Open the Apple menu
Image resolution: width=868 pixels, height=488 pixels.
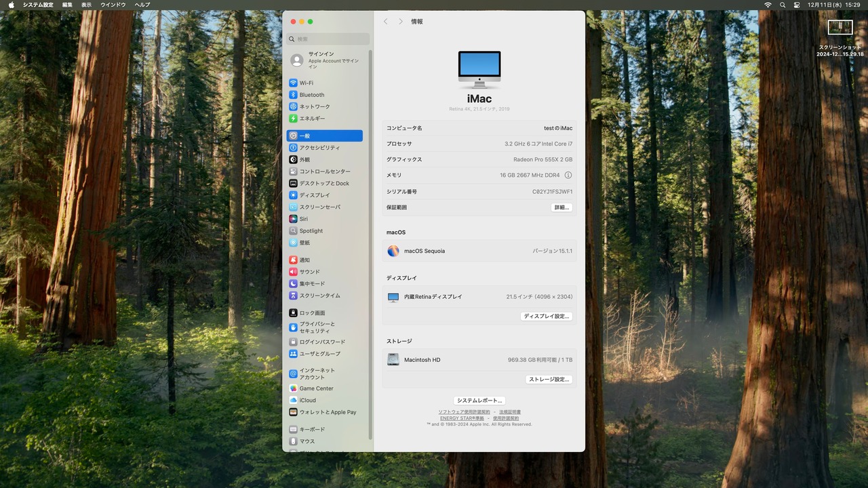11,5
